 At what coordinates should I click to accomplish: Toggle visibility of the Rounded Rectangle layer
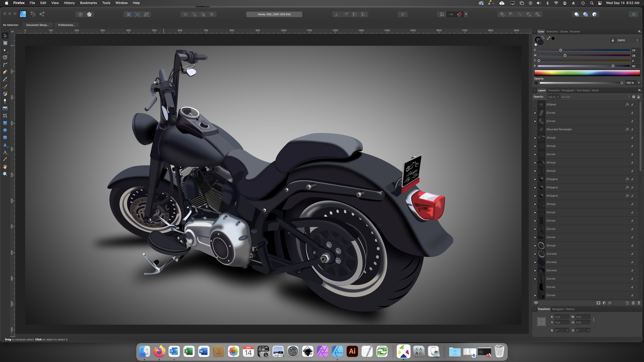(x=632, y=129)
